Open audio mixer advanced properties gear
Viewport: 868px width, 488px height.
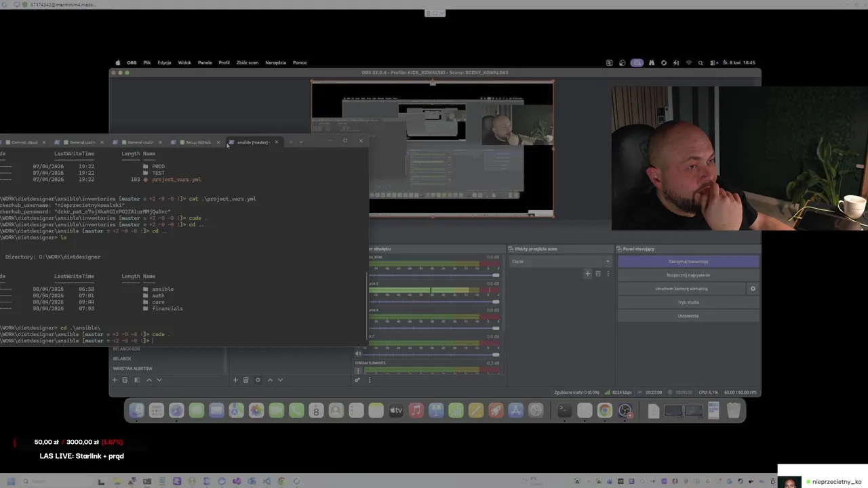(357, 380)
